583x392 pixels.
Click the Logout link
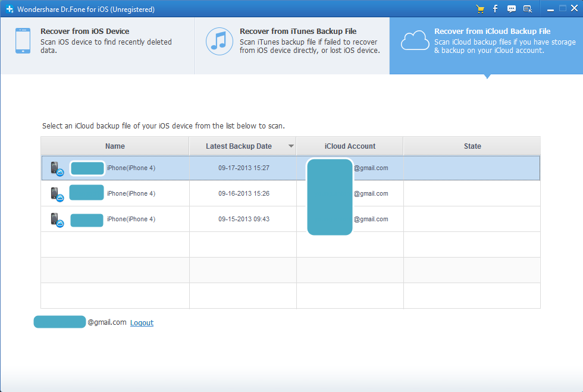[142, 323]
